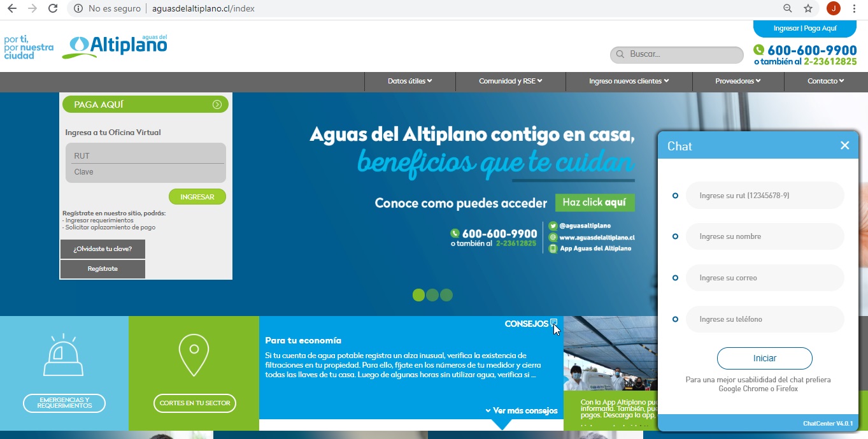Click the Twitter @aguasaltiplano icon
This screenshot has height=439, width=868.
pyautogui.click(x=552, y=225)
